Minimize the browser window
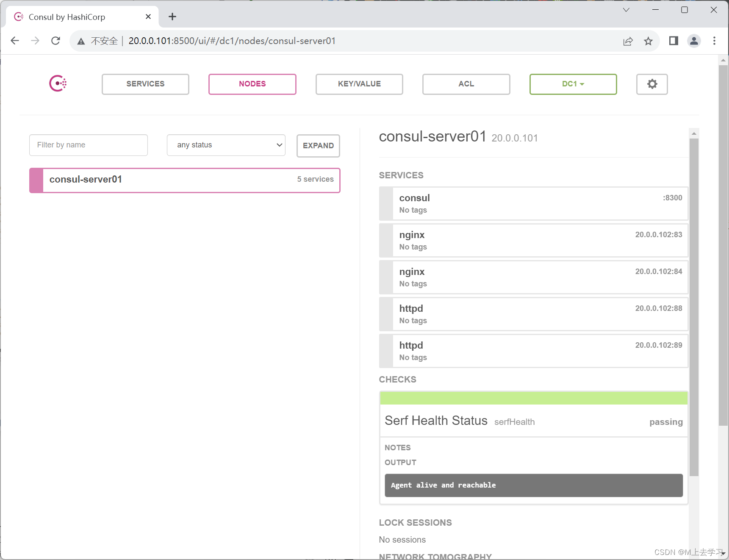The height and width of the screenshot is (560, 729). pyautogui.click(x=655, y=10)
